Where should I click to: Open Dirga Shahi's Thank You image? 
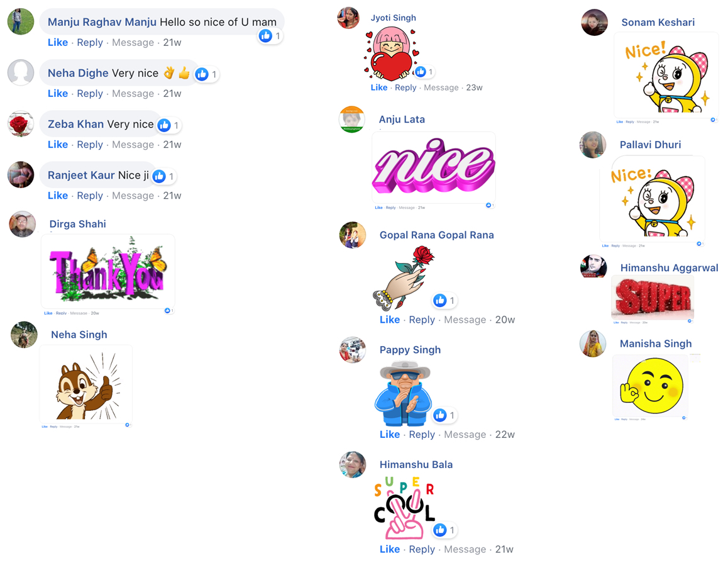point(108,271)
